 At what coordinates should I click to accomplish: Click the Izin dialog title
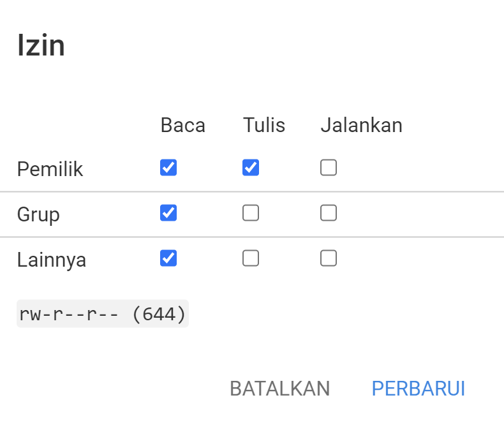click(x=41, y=47)
